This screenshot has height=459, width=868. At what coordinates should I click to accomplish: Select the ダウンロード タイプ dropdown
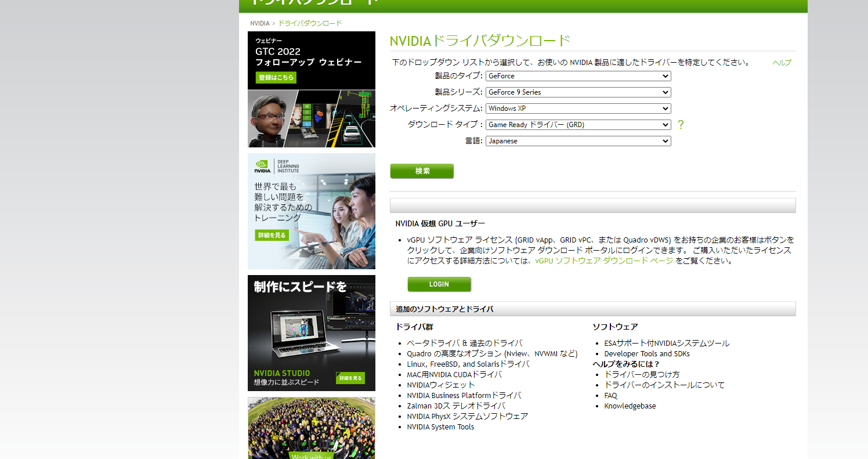click(578, 125)
